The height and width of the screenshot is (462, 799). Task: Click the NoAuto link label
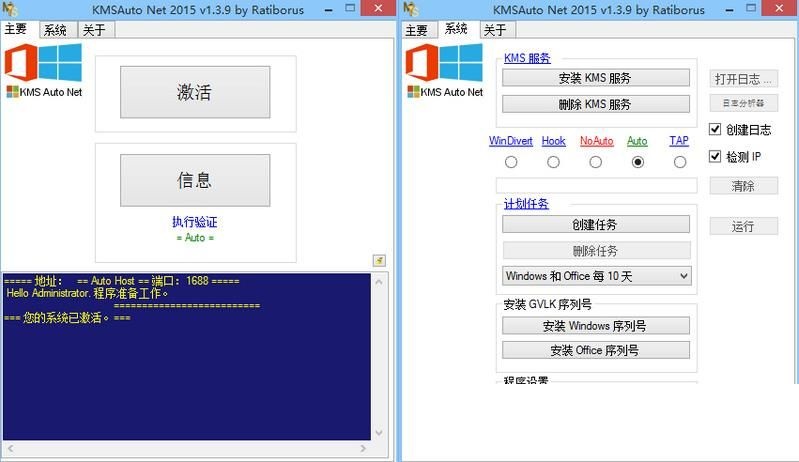click(597, 141)
